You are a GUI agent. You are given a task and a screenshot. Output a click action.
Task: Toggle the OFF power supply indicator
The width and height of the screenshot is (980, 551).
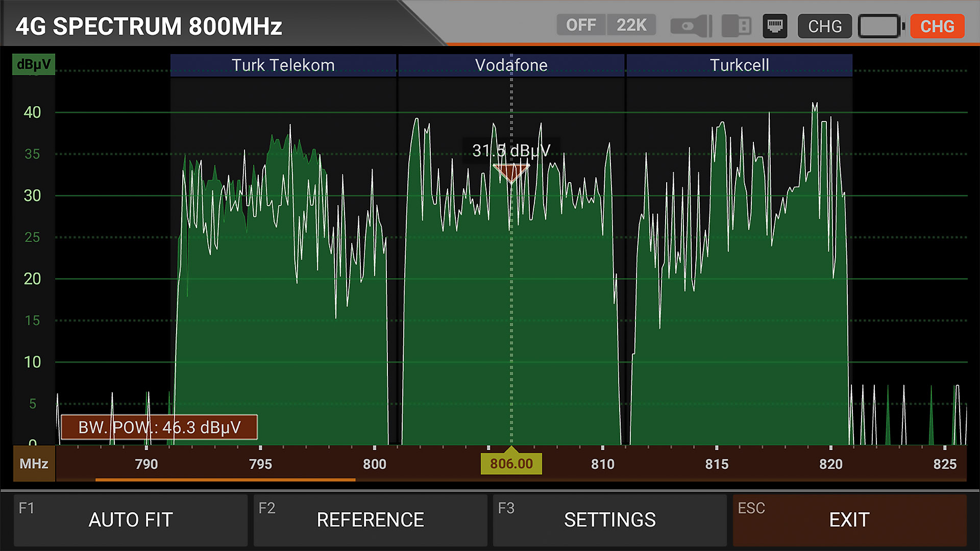(x=581, y=25)
